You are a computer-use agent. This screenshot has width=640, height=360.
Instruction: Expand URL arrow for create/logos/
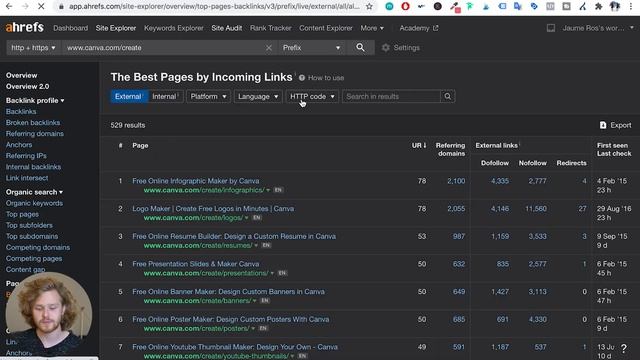click(247, 218)
